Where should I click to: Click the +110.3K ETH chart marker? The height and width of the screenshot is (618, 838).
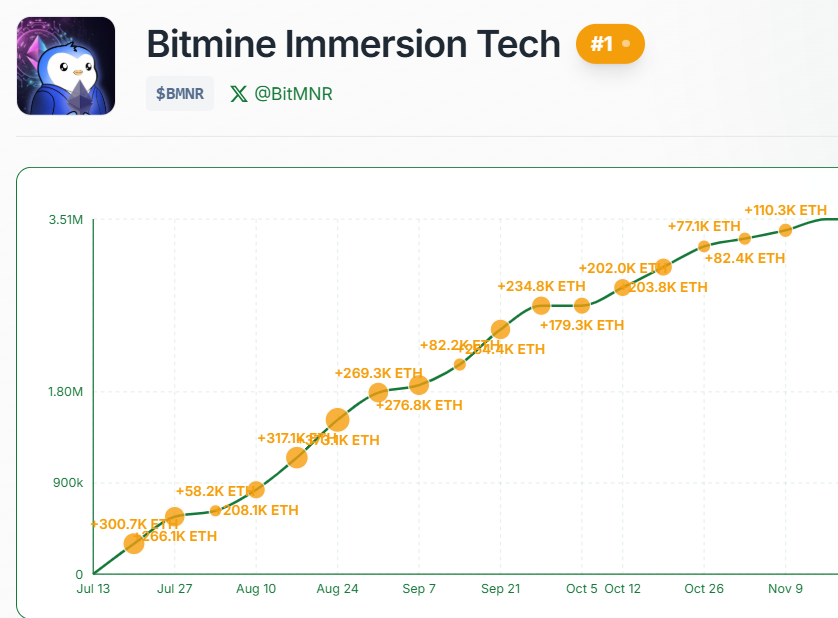point(786,230)
